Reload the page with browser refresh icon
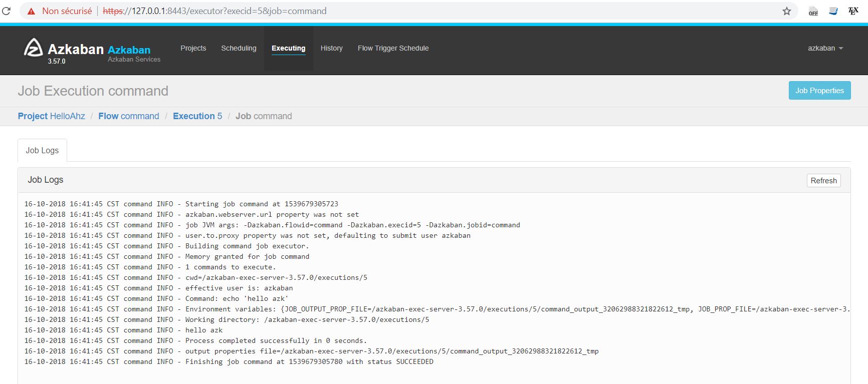Image resolution: width=868 pixels, height=384 pixels. (6, 11)
